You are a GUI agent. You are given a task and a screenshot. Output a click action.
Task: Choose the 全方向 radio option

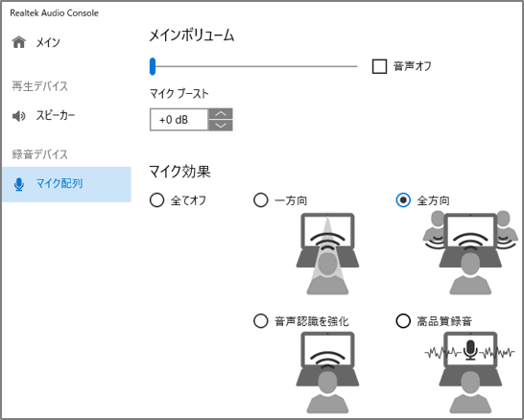(x=403, y=200)
